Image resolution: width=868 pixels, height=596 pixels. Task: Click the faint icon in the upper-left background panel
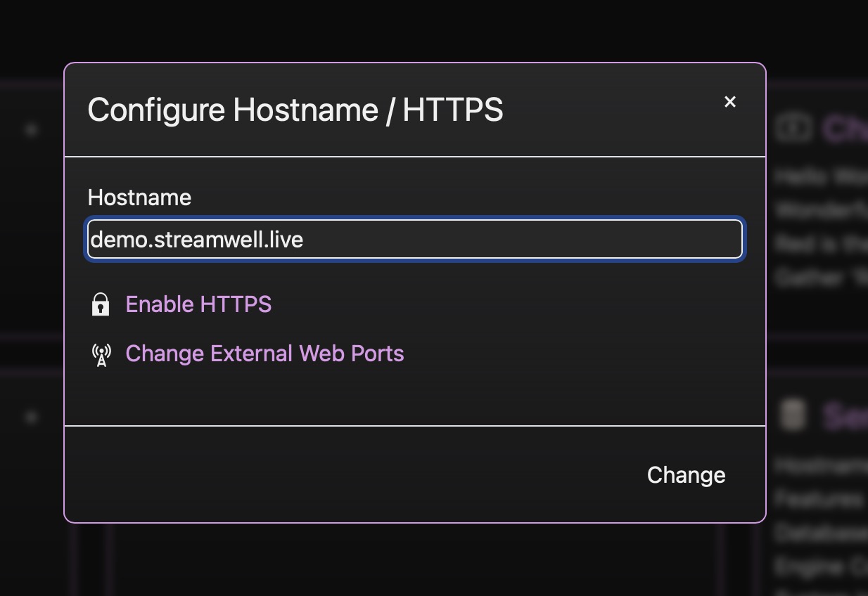click(31, 129)
